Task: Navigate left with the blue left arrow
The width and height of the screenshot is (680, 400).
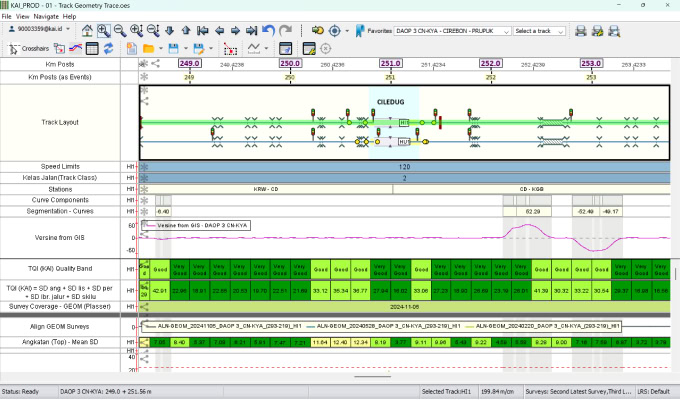Action: pos(219,31)
